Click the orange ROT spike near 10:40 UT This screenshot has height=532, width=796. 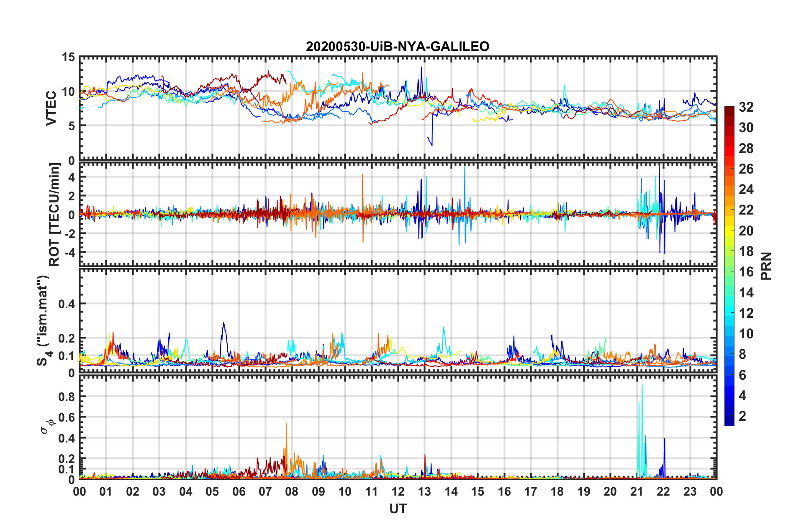click(x=363, y=208)
